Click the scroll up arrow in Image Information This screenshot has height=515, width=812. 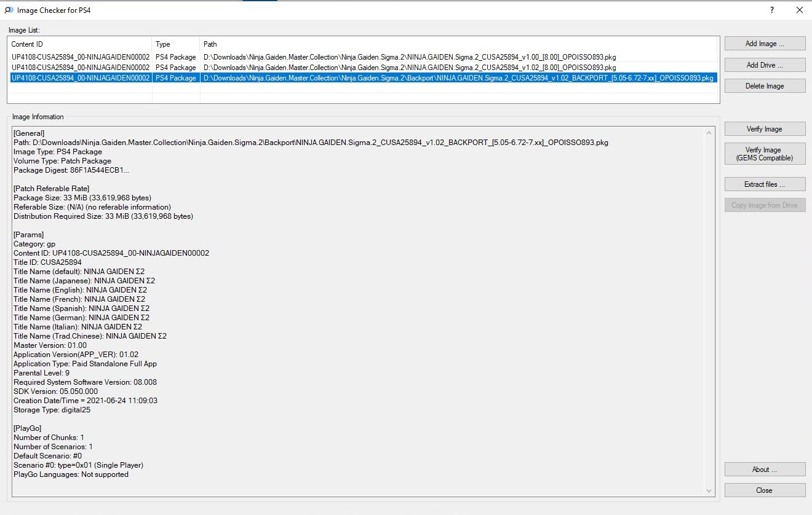pos(710,133)
